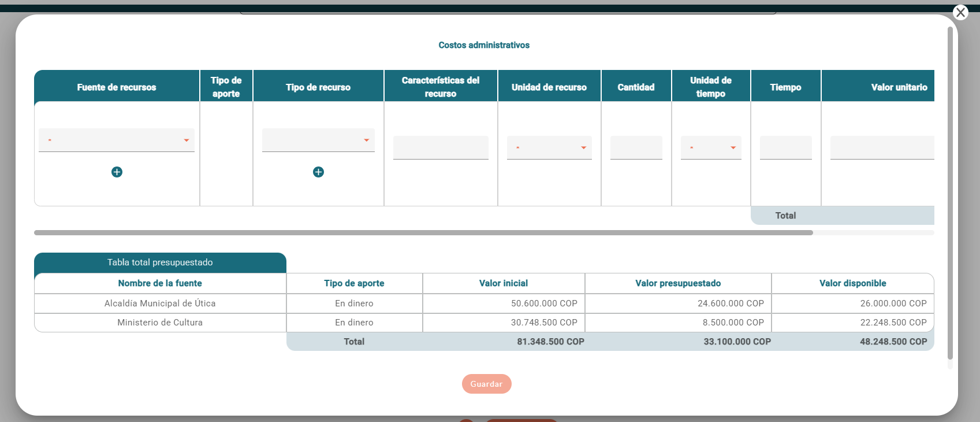The width and height of the screenshot is (980, 422).
Task: Add a row with the plus icon under Tipo de recurso
Action: pyautogui.click(x=318, y=172)
